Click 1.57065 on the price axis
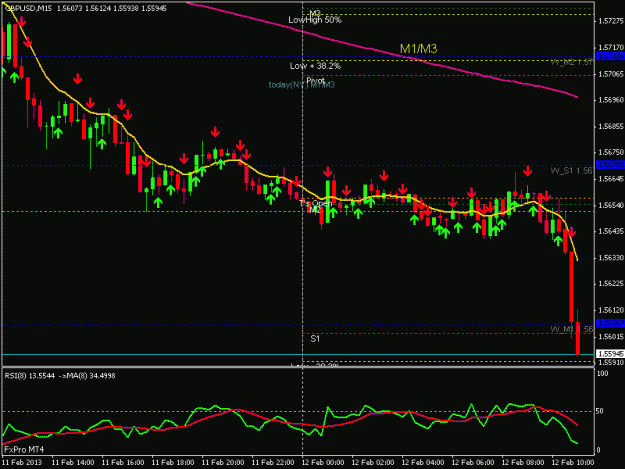 611,74
